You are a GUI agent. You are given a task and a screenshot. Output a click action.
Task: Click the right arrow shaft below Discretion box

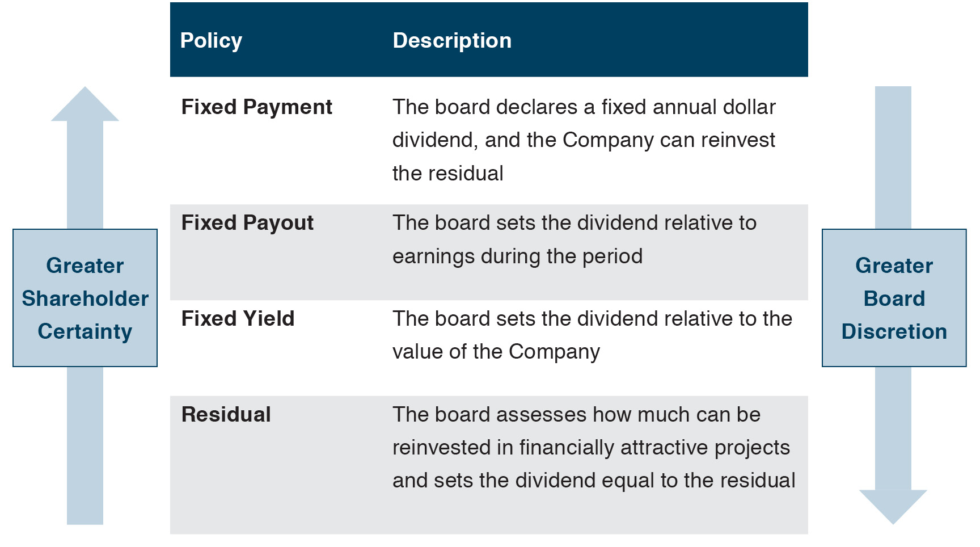point(893,428)
